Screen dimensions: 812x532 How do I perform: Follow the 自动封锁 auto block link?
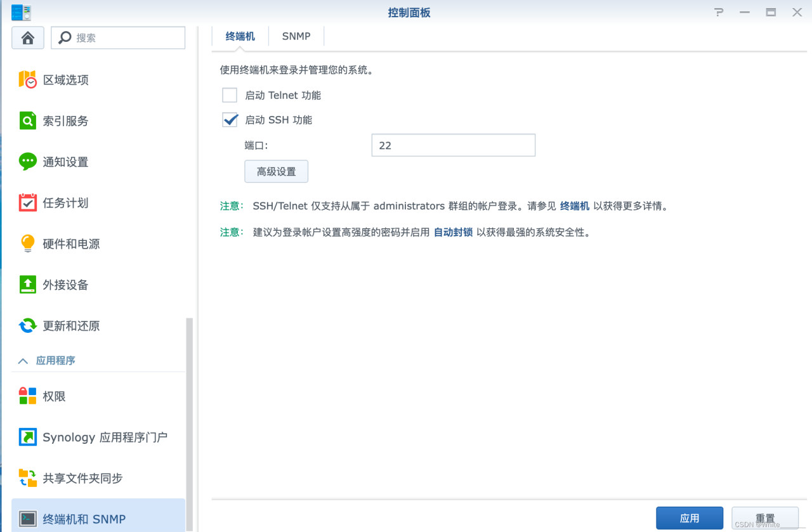pos(453,233)
